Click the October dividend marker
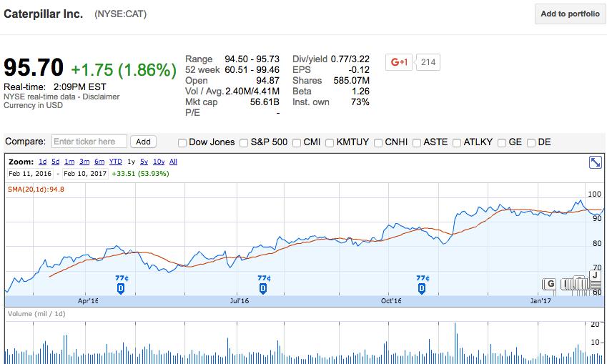The image size is (607, 364). click(x=422, y=287)
